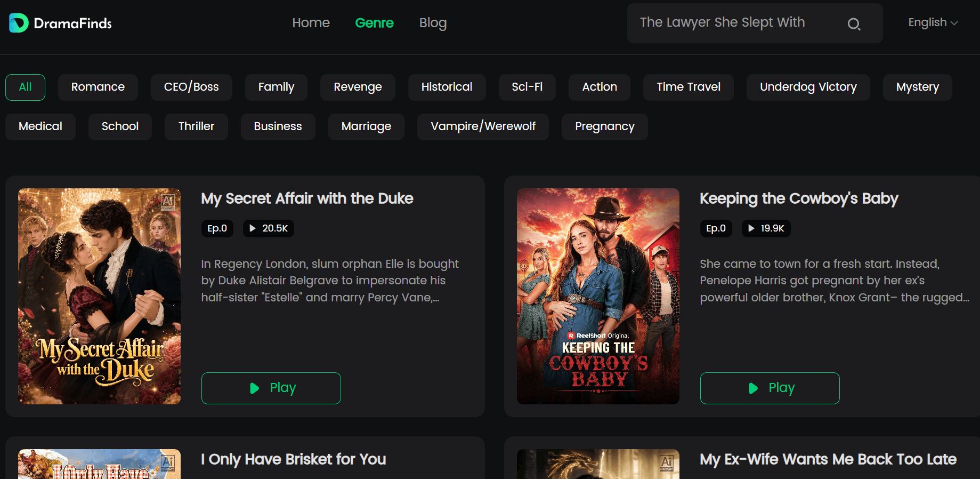Filter by Medical genre
Image resolution: width=980 pixels, height=479 pixels.
[x=41, y=127]
